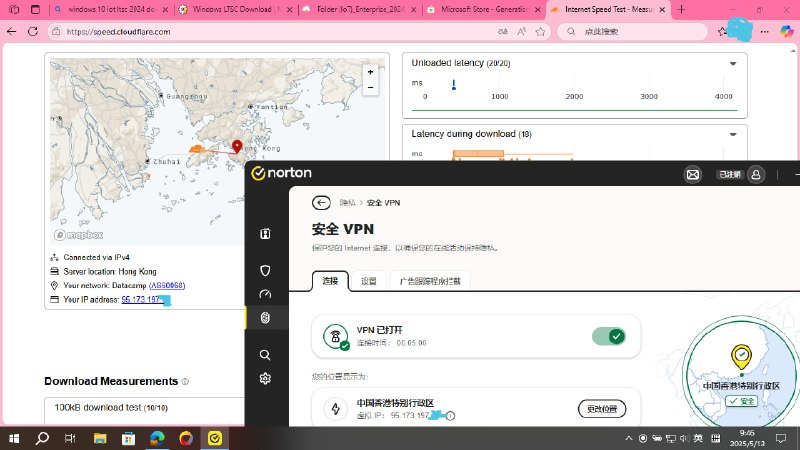
Task: Click the language input indicator in tray
Action: [698, 438]
